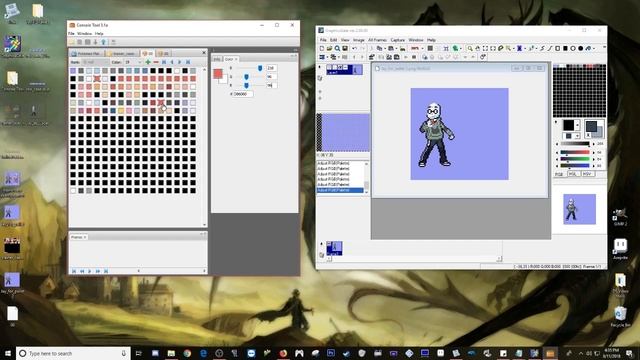Go to previous palette arrow in Console Tool

(172, 62)
